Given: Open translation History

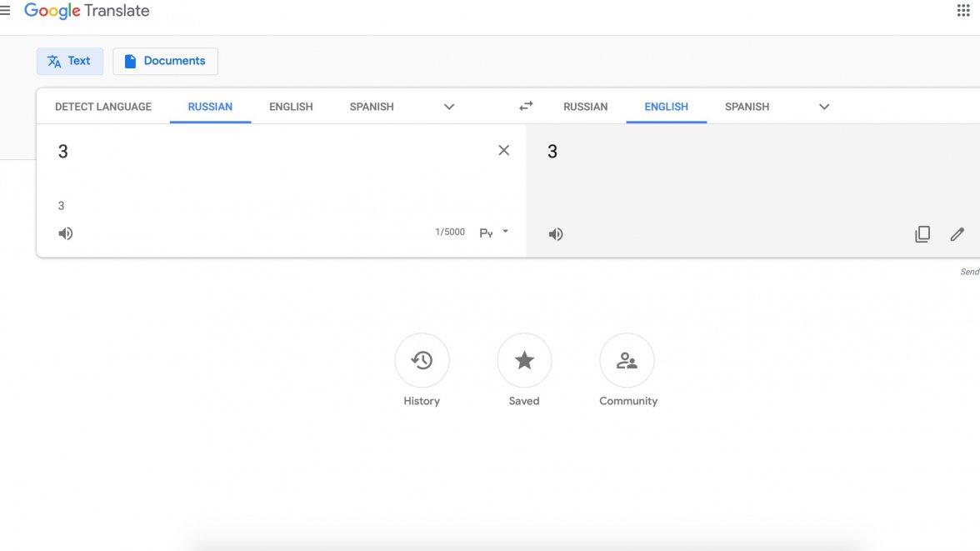Looking at the screenshot, I should point(422,360).
